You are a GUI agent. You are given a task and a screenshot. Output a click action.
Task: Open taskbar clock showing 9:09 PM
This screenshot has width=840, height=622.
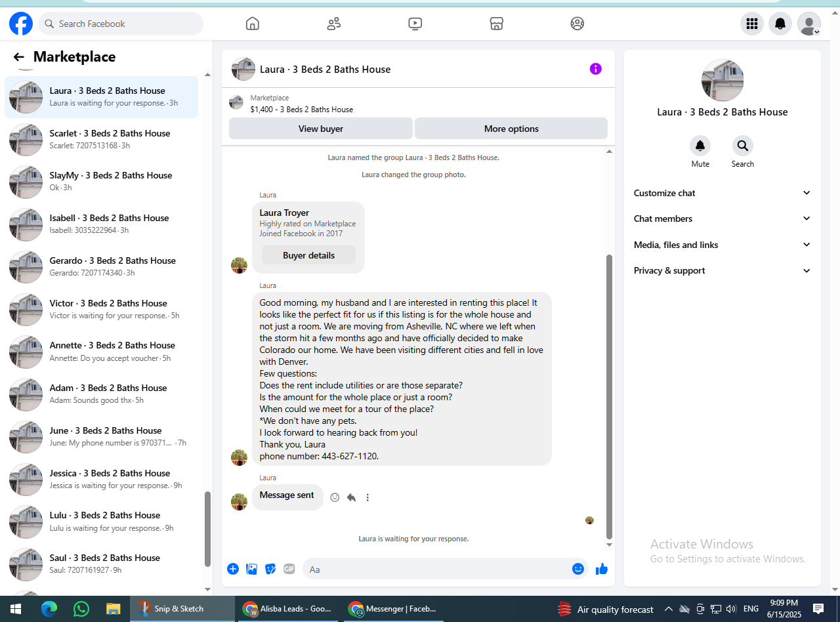click(784, 609)
